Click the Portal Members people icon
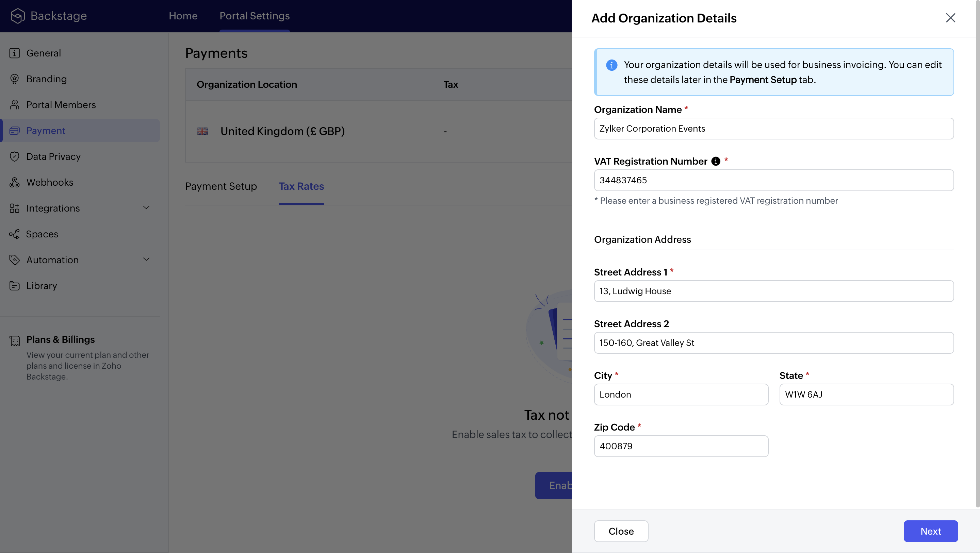 coord(14,105)
